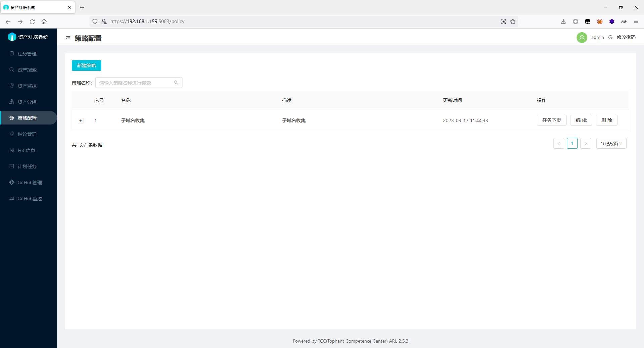
Task: Close the 资产灯塔系统 tab
Action: (x=69, y=7)
